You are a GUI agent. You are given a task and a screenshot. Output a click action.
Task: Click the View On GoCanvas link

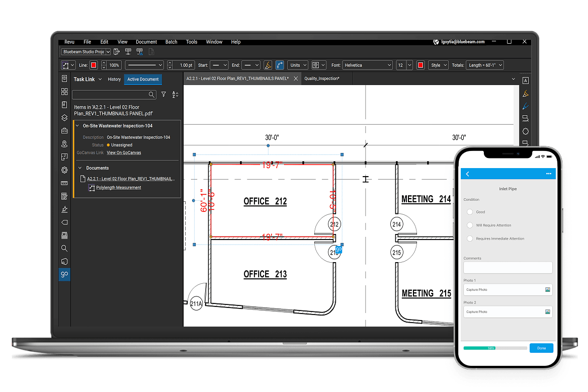[124, 152]
